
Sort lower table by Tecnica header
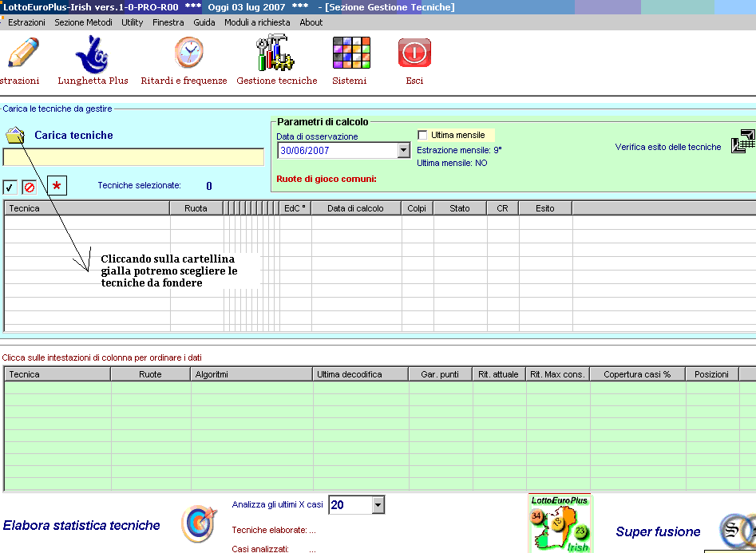click(57, 374)
